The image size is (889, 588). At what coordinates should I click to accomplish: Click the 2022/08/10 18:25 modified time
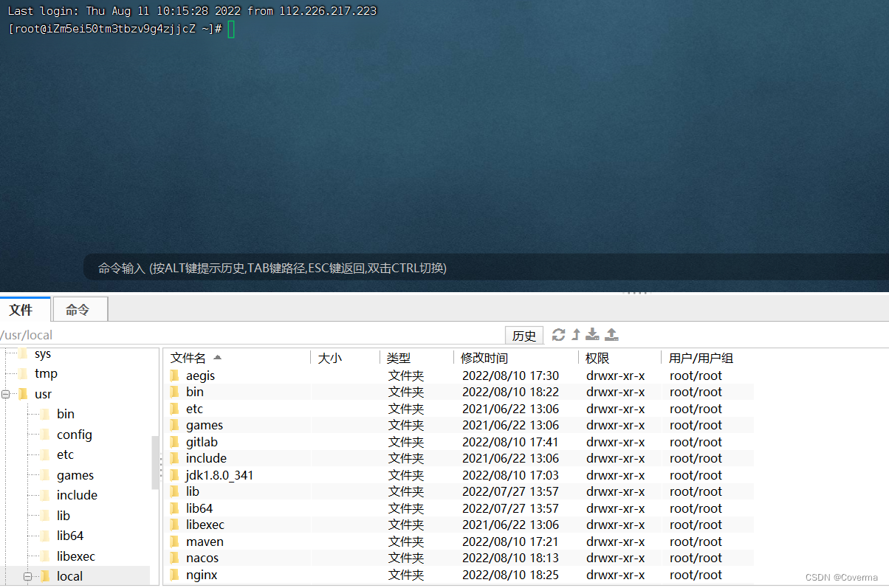click(511, 575)
